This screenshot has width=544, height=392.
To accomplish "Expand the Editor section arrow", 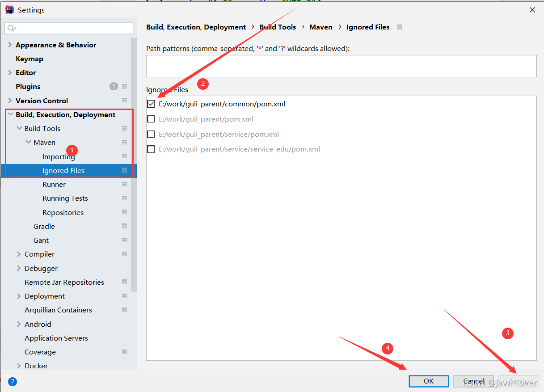I will [x=10, y=72].
